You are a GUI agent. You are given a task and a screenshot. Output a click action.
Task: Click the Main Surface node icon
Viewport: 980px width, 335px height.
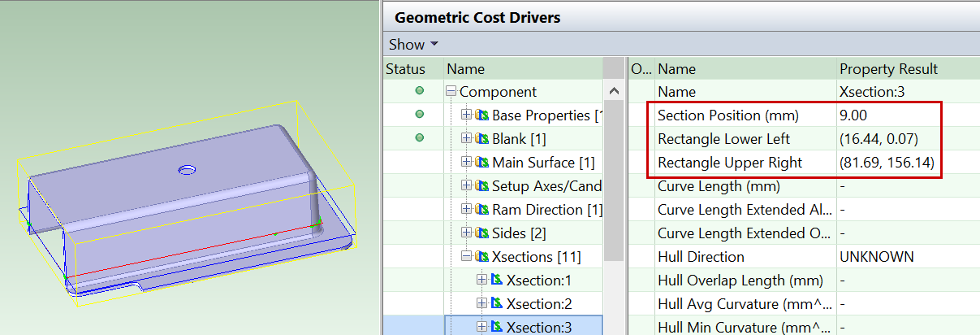tap(482, 163)
